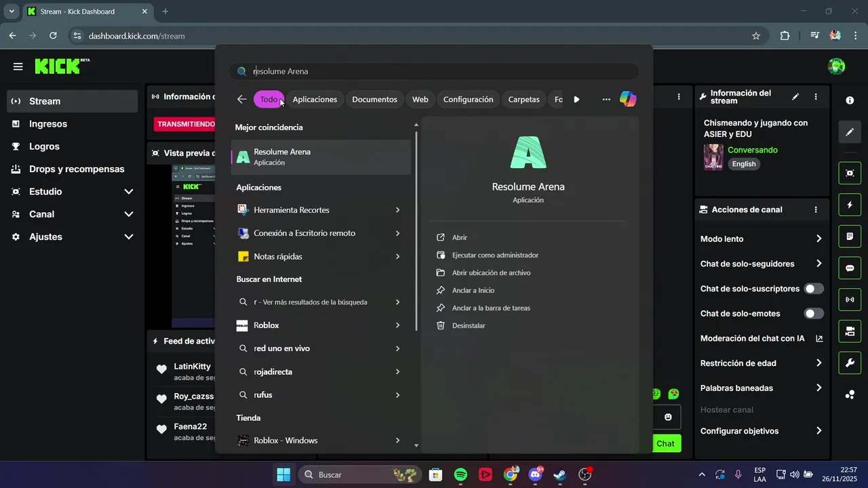This screenshot has width=868, height=488.
Task: Open Chat de solo-seguidores settings
Action: [762, 264]
